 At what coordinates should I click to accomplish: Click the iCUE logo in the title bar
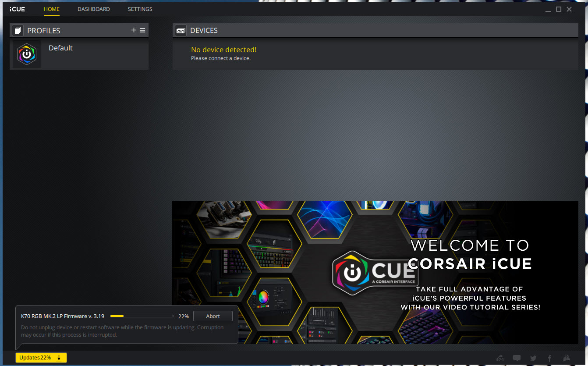click(18, 9)
